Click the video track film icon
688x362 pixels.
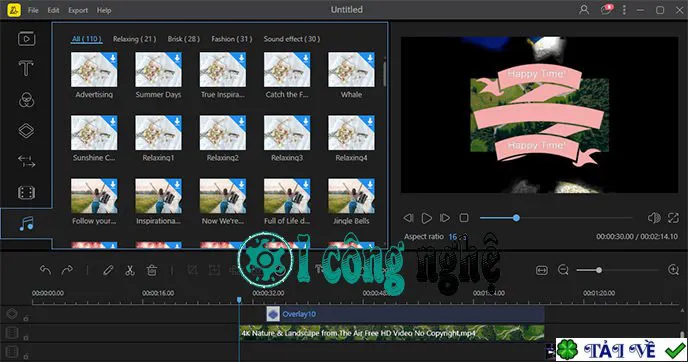(x=12, y=333)
